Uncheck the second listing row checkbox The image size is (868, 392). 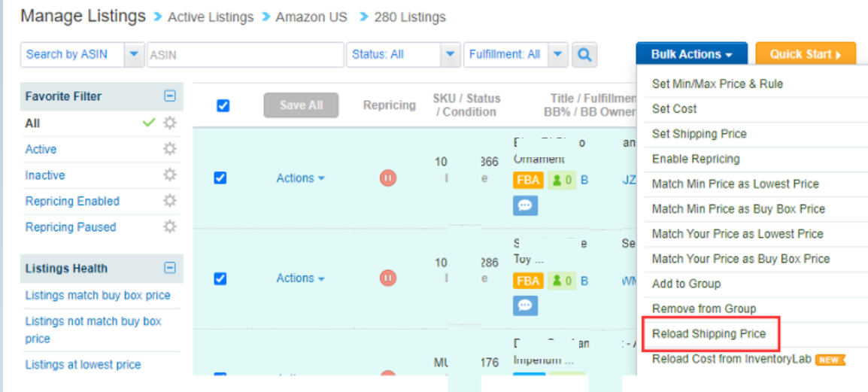tap(220, 278)
